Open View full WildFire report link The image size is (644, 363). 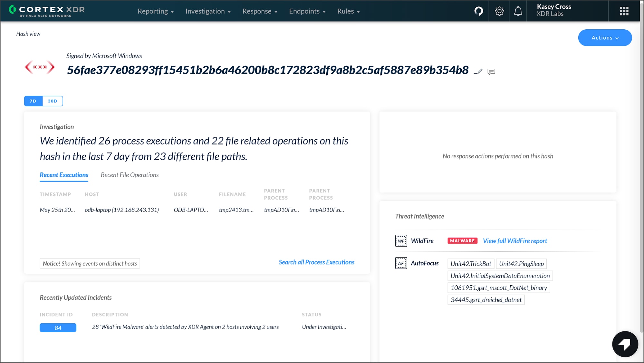pos(515,241)
